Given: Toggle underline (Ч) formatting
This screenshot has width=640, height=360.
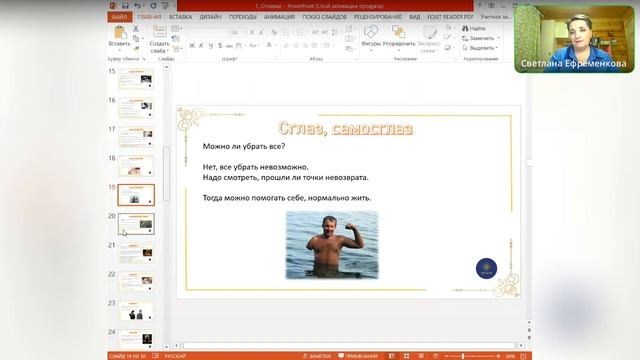Looking at the screenshot, I should 211,45.
